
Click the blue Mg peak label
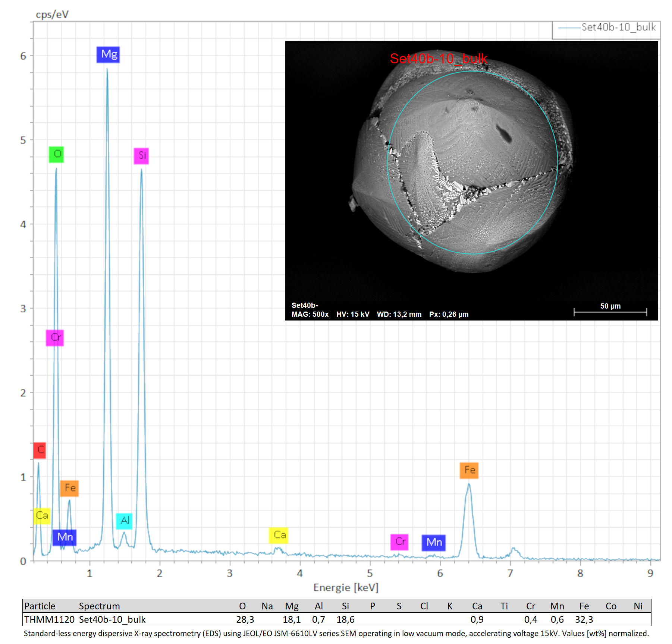point(108,55)
